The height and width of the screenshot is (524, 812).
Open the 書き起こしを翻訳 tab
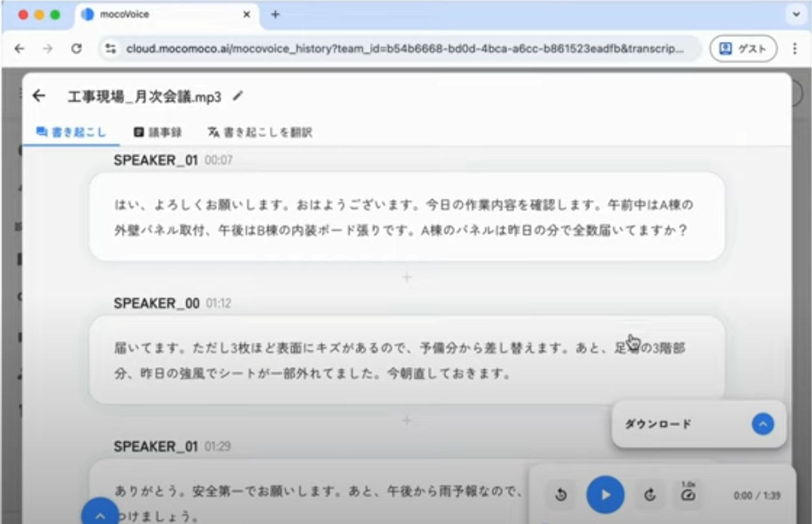260,132
